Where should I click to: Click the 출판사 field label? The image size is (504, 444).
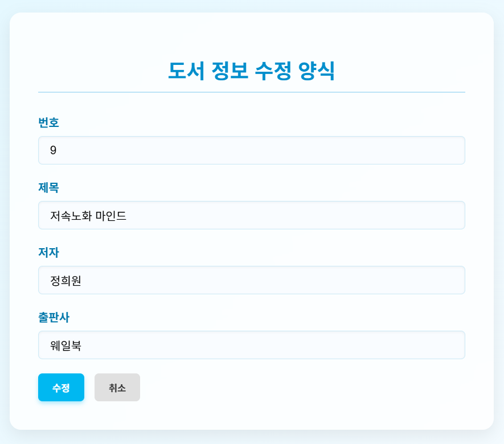tap(54, 317)
